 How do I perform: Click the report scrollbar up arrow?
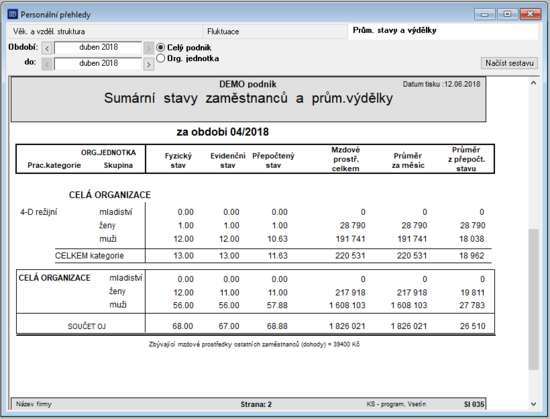(534, 83)
